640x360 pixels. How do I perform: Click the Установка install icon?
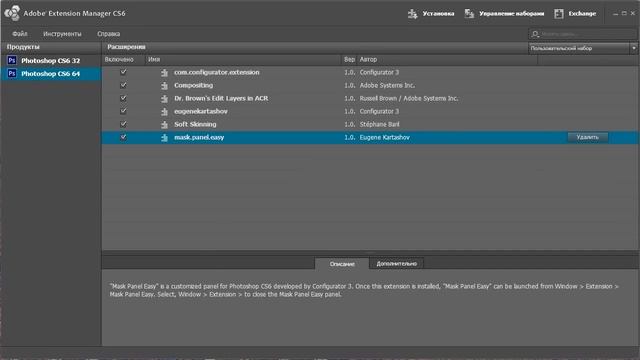413,14
